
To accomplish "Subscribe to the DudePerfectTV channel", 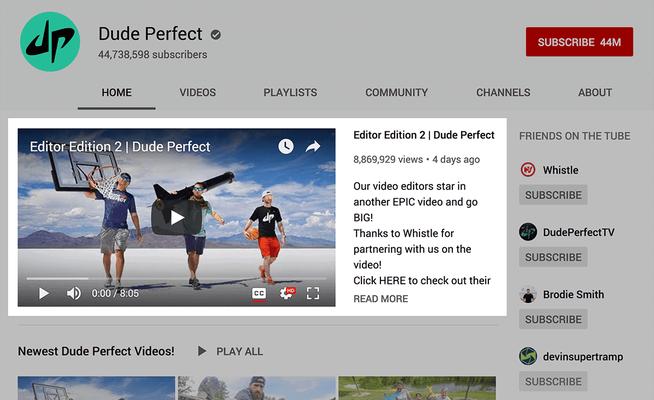I will [x=553, y=257].
